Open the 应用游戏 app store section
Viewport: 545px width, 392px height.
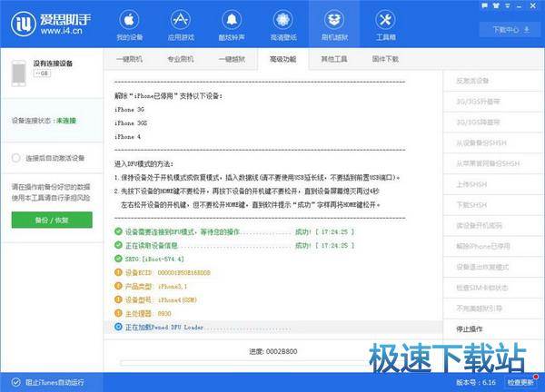pos(181,25)
